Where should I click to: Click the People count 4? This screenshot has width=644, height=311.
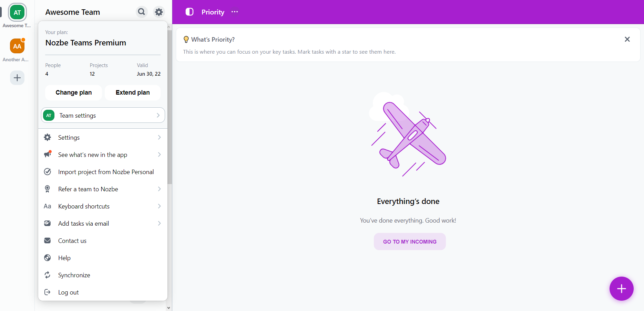pyautogui.click(x=47, y=74)
